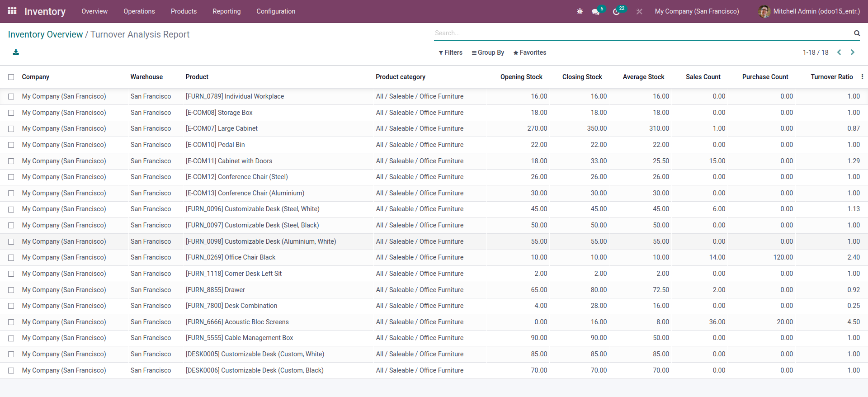Click [DESK0005] Customizable Desk (Custom, White)
This screenshot has height=397, width=868.
(255, 354)
